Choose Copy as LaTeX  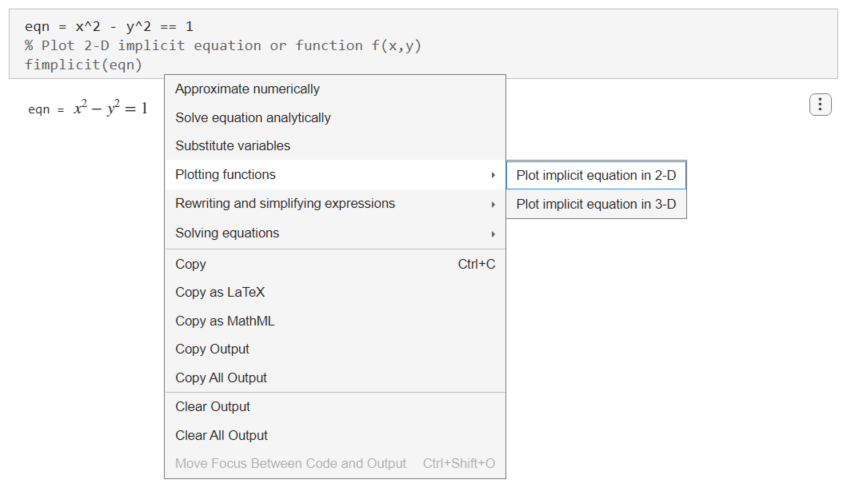tap(219, 293)
